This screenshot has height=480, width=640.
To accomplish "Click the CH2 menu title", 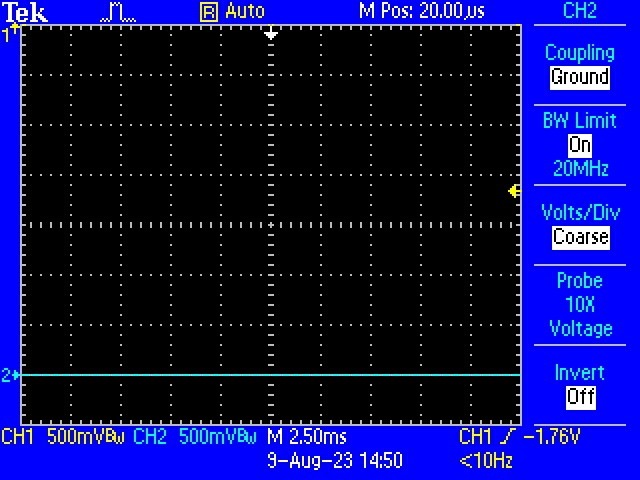I will 580,11.
